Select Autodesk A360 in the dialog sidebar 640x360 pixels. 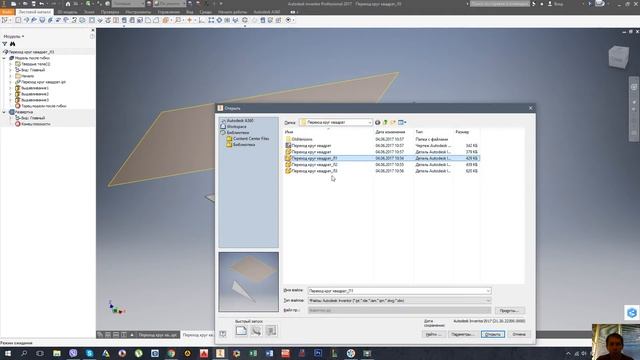pos(240,121)
